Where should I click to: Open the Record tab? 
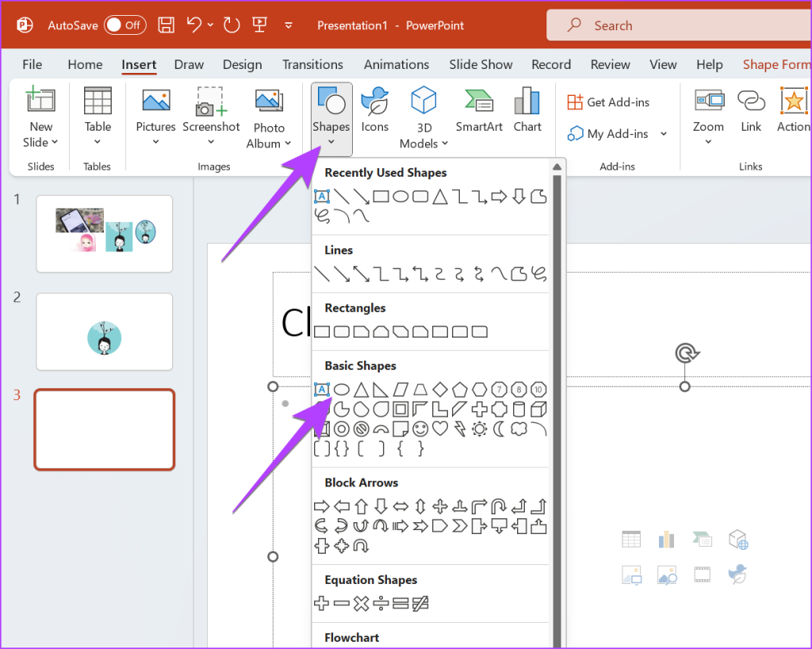pyautogui.click(x=551, y=65)
